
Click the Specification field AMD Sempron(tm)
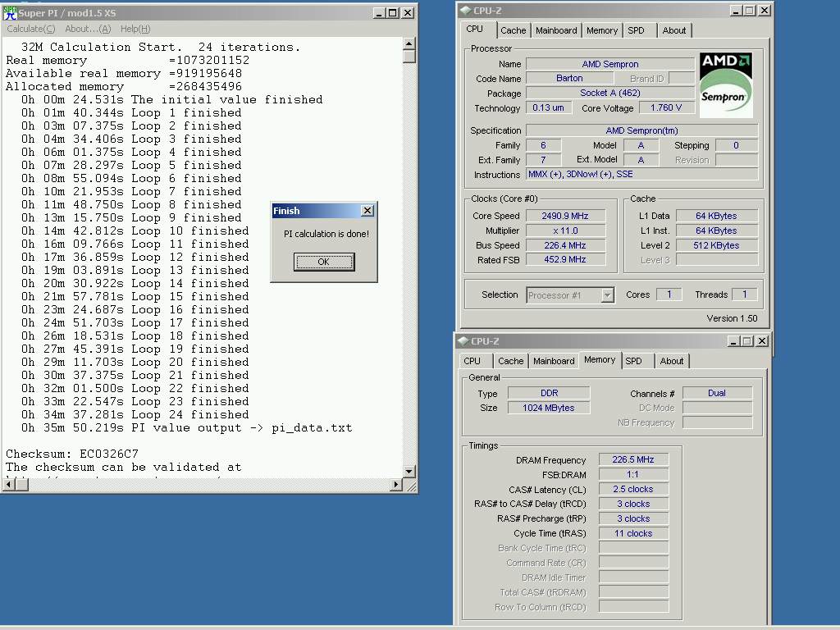[641, 130]
